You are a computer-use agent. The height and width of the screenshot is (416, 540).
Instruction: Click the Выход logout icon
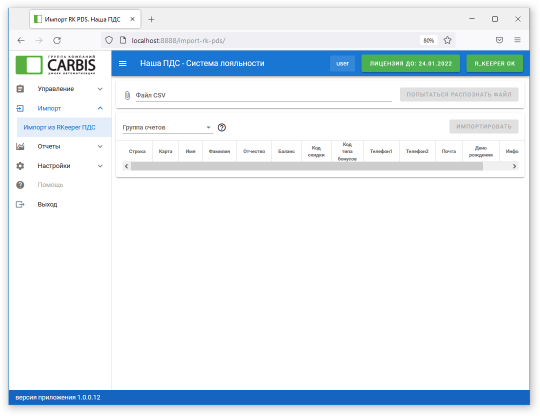click(20, 205)
